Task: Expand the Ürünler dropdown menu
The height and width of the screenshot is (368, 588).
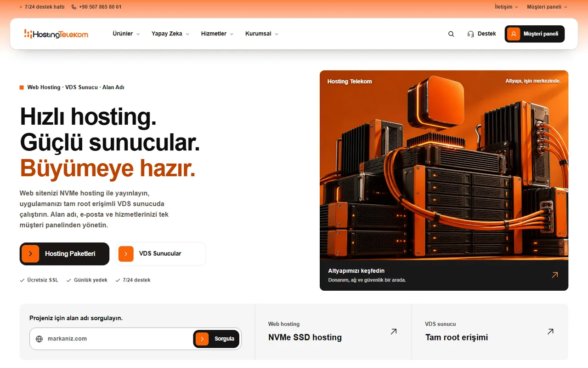Action: (126, 34)
